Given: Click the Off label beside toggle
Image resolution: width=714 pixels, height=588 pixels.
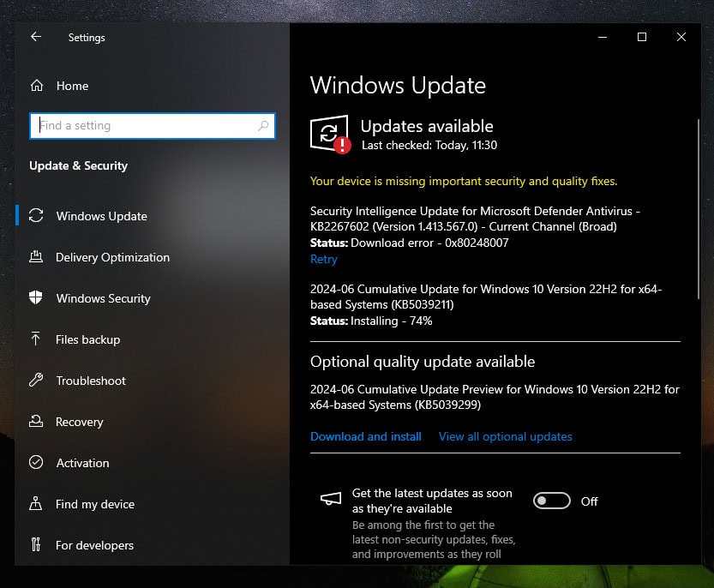Looking at the screenshot, I should pos(589,501).
